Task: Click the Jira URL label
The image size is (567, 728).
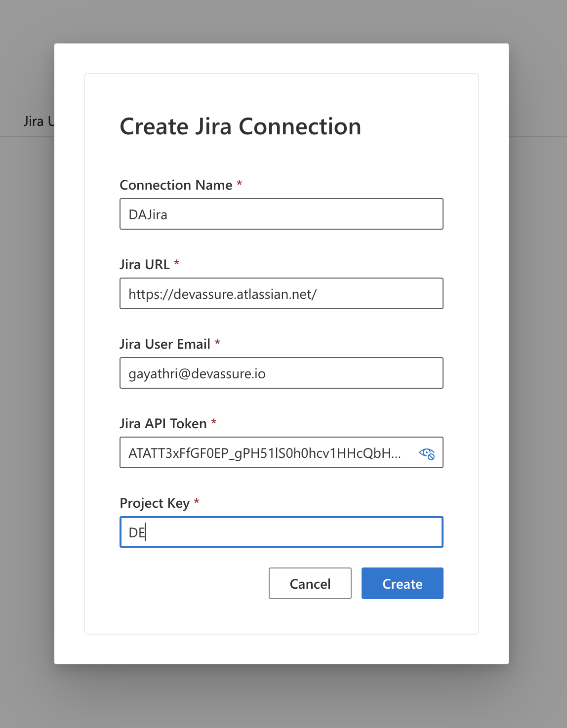Action: 144,265
